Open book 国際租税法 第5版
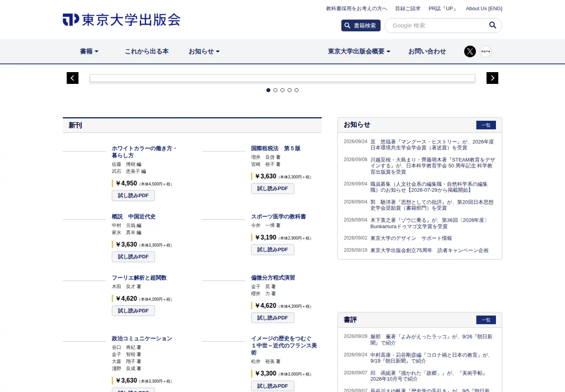This screenshot has width=565, height=392. click(x=276, y=149)
